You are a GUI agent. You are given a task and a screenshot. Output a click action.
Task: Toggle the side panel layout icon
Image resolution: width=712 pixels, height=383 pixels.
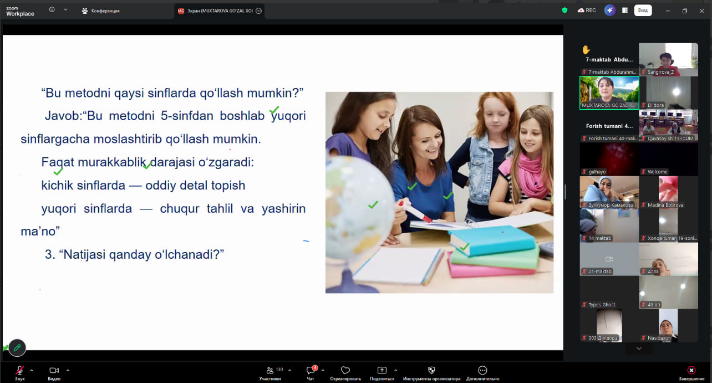[625, 10]
